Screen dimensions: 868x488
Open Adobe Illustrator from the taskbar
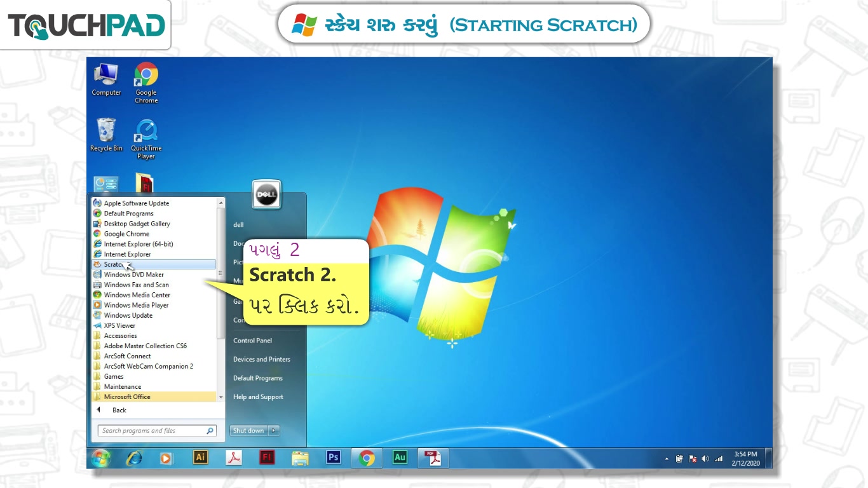click(200, 457)
